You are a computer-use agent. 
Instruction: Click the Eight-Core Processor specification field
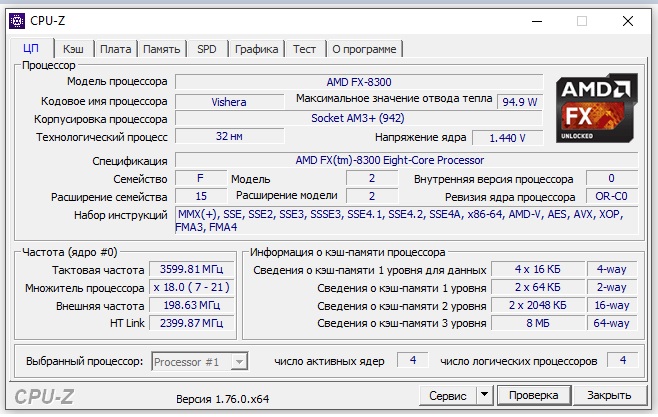coord(406,160)
